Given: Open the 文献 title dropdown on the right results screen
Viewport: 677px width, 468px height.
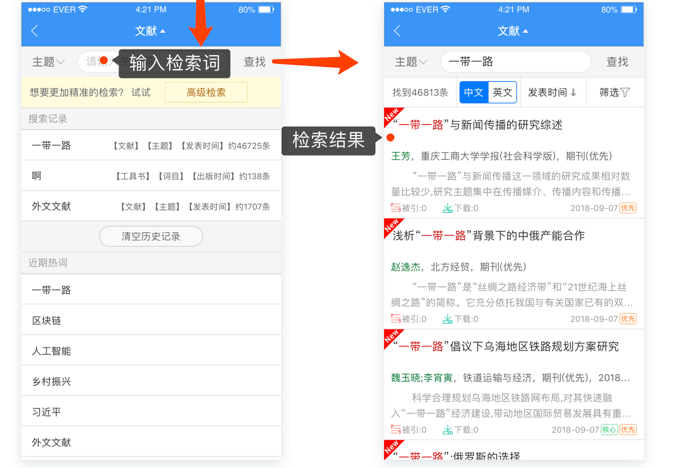Looking at the screenshot, I should click(x=513, y=31).
